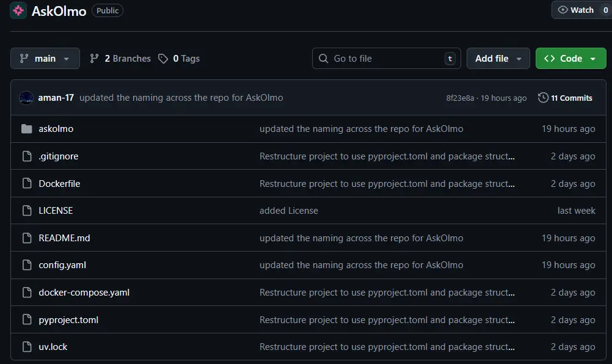This screenshot has height=364, width=612.
Task: Open the pyproject.toml file
Action: pos(68,320)
